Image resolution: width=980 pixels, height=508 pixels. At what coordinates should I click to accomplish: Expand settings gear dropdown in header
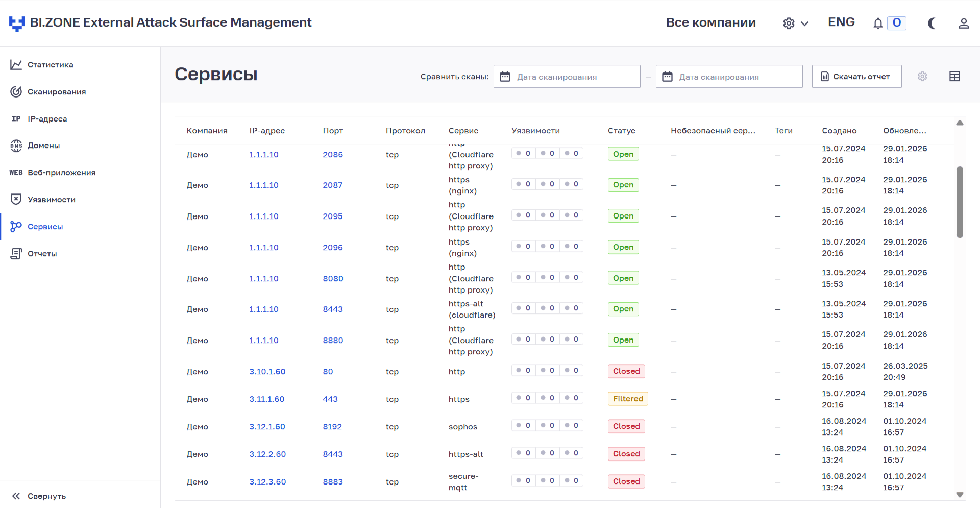point(795,23)
